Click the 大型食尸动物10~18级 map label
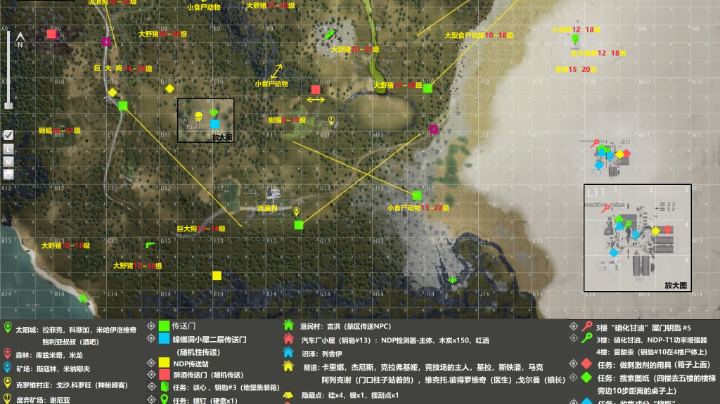The image size is (720, 404). 479,35
